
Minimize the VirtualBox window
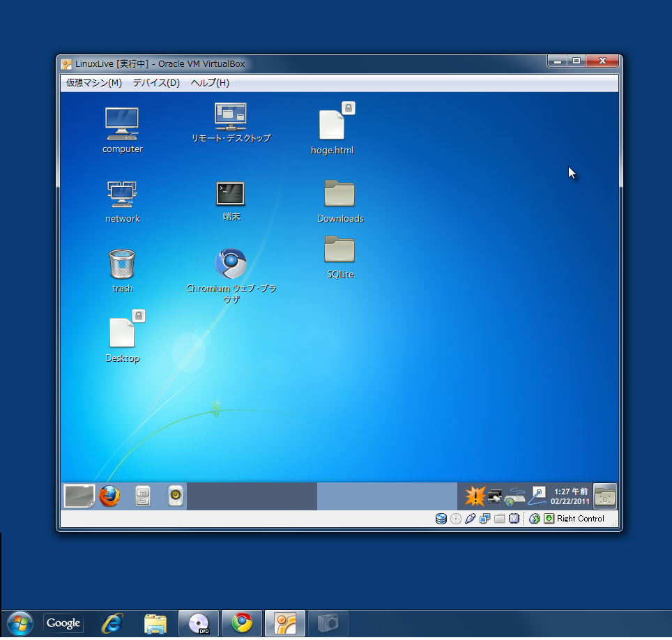[557, 61]
